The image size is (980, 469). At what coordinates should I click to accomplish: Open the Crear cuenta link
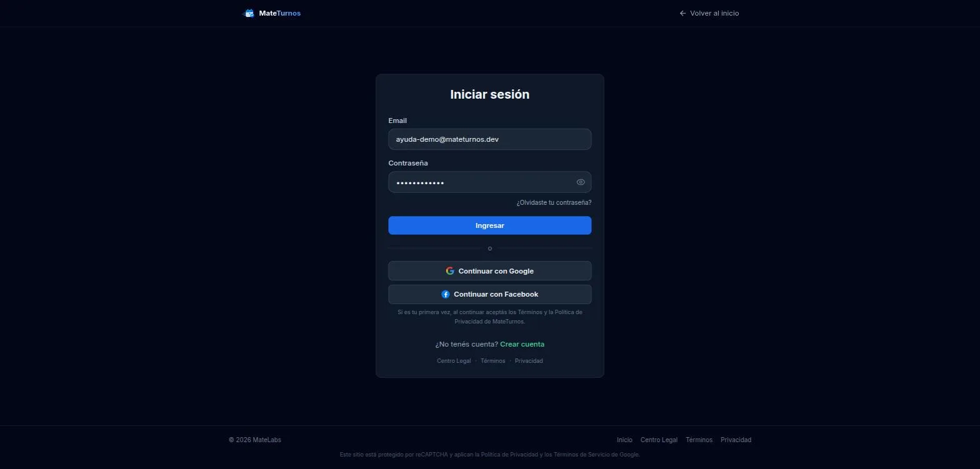(522, 344)
